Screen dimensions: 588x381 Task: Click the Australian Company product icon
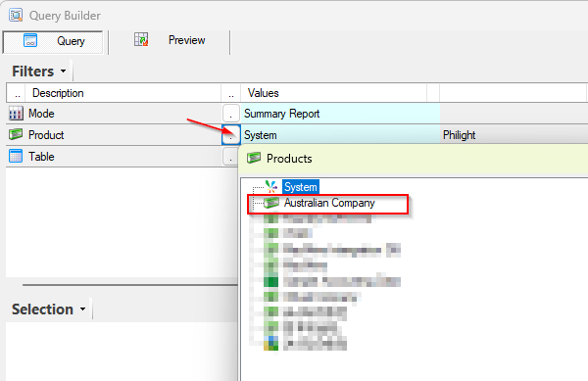[x=271, y=203]
